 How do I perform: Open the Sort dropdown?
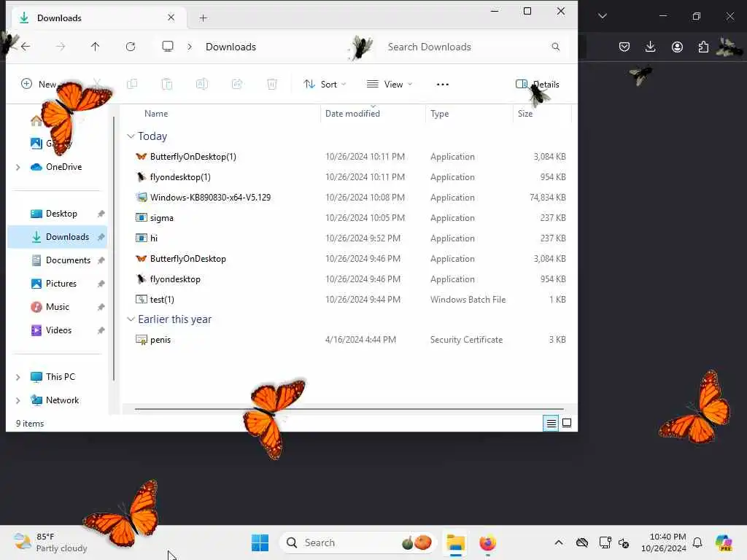pos(325,85)
